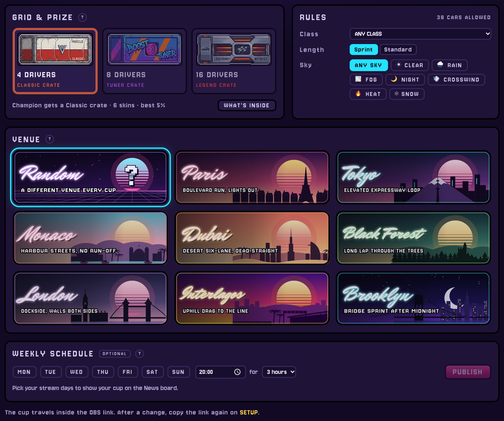Viewport: 504px width, 421px height.
Task: Select the Any Sky option
Action: point(368,65)
